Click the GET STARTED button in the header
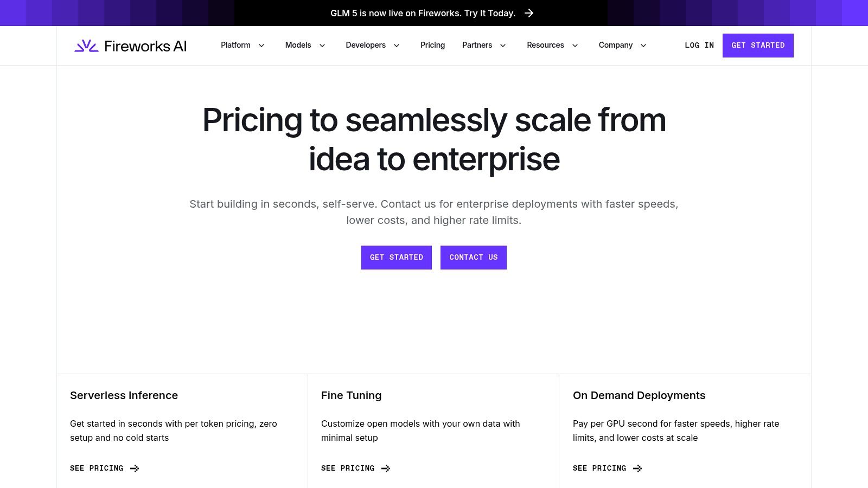Image resolution: width=868 pixels, height=488 pixels. pyautogui.click(x=758, y=46)
